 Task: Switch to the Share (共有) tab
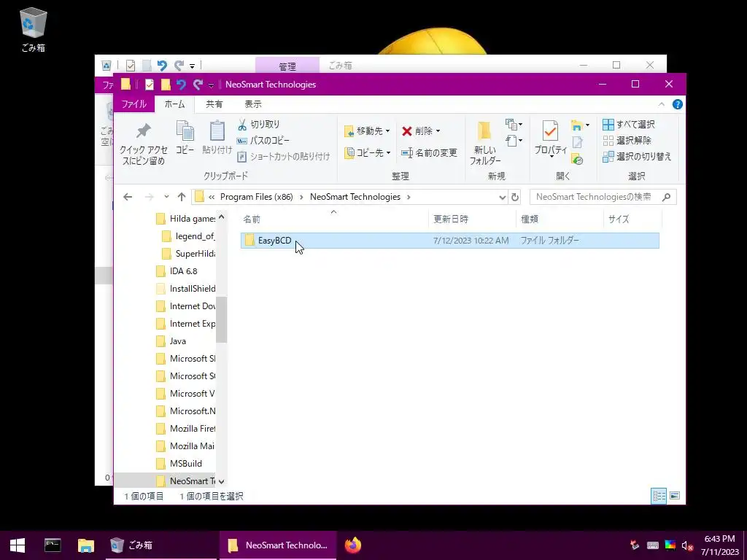click(214, 104)
